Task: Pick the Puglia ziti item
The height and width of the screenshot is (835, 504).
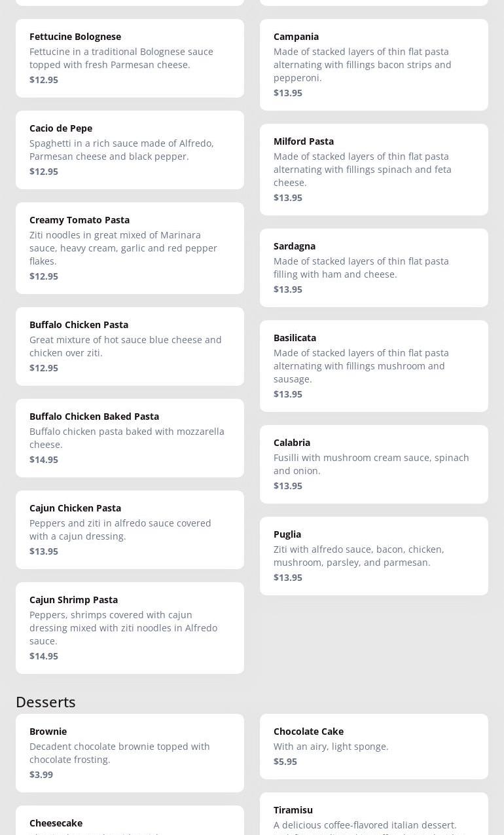Action: 374,556
